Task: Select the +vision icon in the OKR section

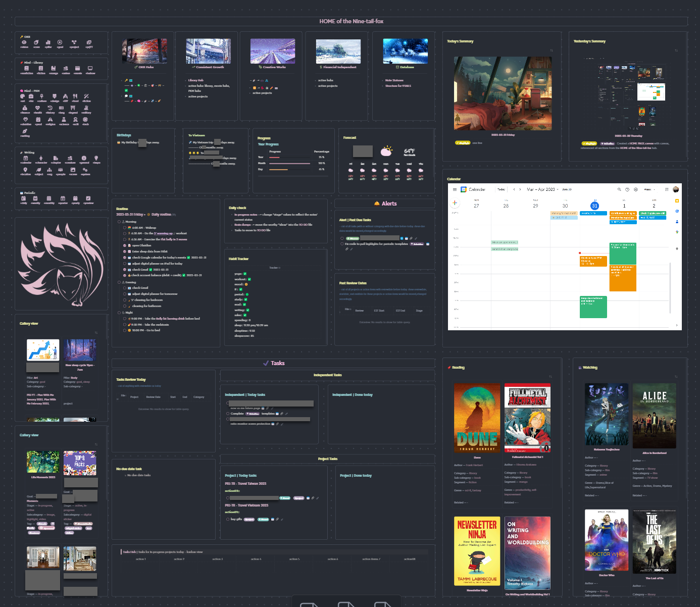Action: pyautogui.click(x=24, y=42)
